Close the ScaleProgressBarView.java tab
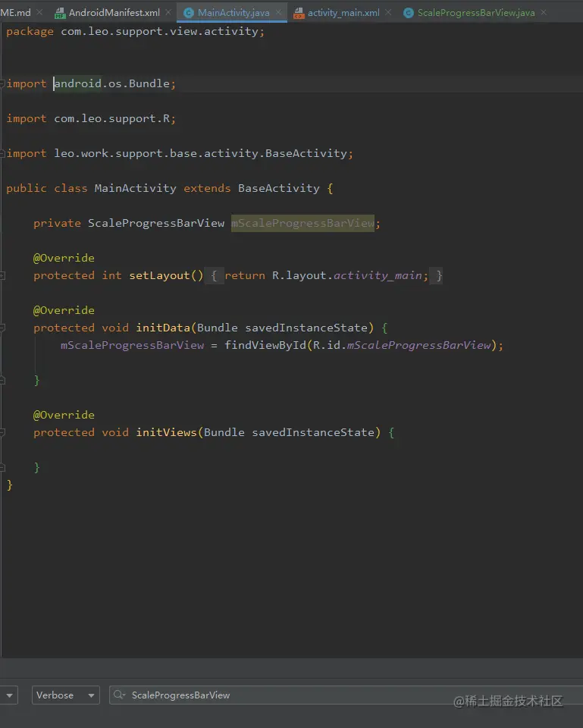The width and height of the screenshot is (583, 728). [544, 12]
